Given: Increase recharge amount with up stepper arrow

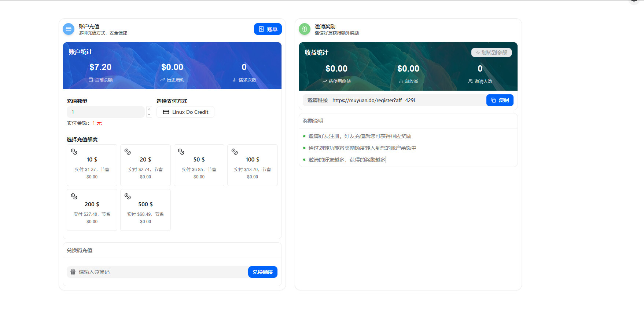Looking at the screenshot, I should pyautogui.click(x=149, y=109).
